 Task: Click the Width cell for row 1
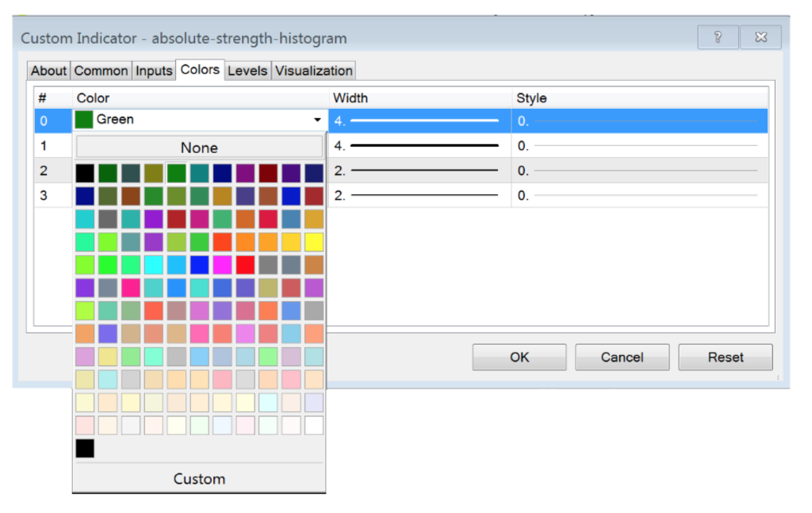coord(420,146)
